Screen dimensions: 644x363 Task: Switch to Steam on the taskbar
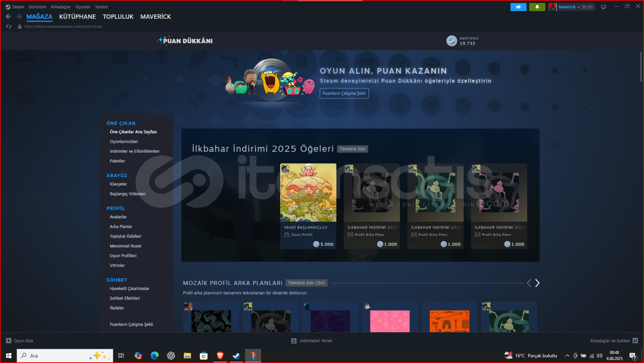tap(237, 356)
